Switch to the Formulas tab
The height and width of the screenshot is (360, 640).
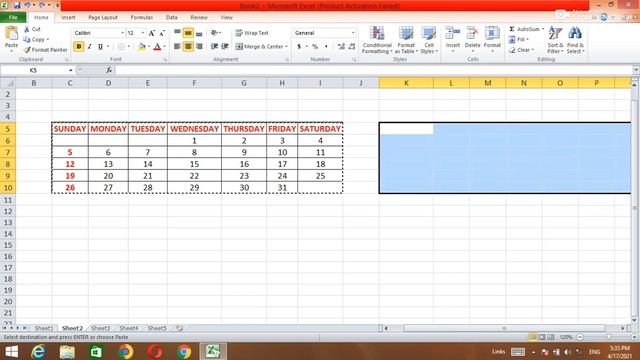[x=142, y=18]
